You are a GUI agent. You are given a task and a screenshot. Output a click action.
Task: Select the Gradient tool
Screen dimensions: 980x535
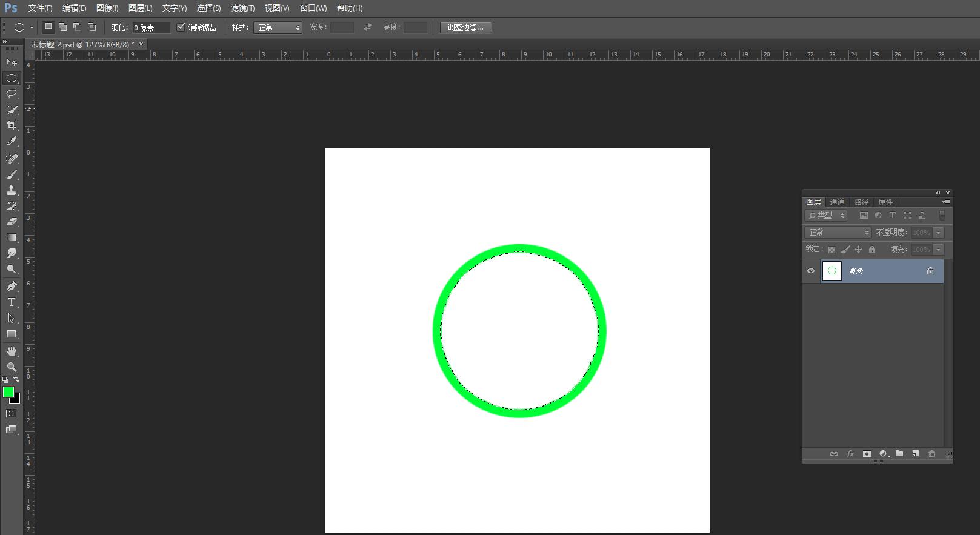(x=12, y=238)
